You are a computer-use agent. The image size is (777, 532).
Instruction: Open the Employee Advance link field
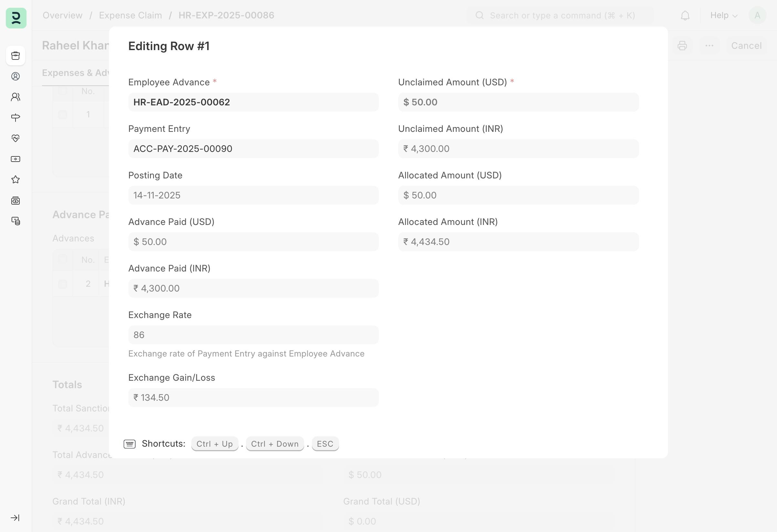pyautogui.click(x=253, y=102)
